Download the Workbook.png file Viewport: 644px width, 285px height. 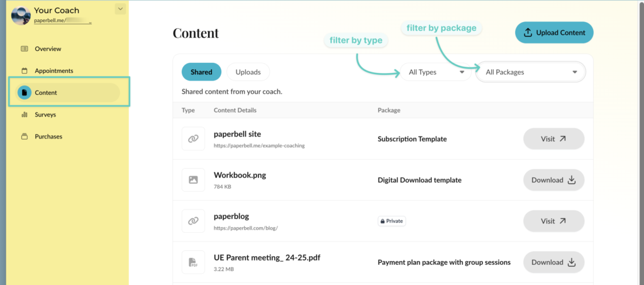pos(553,180)
